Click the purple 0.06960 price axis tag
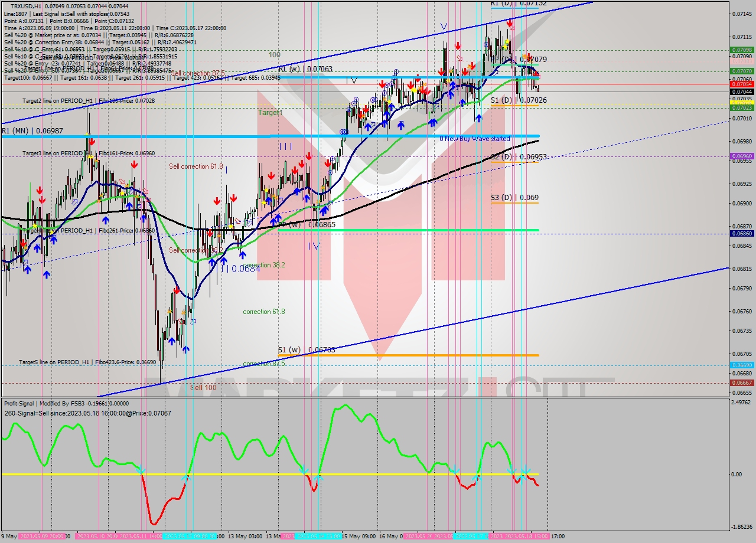 pos(742,156)
